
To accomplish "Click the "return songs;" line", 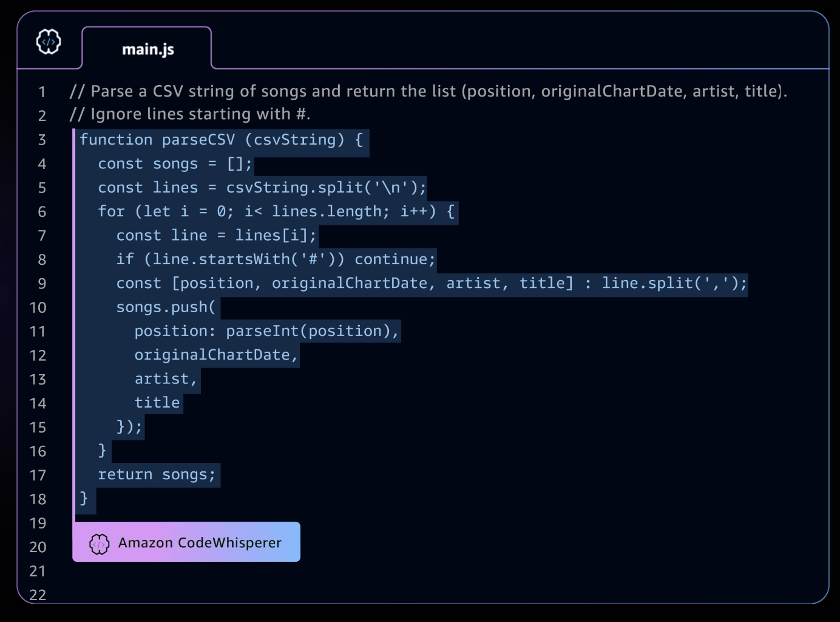I will (157, 474).
